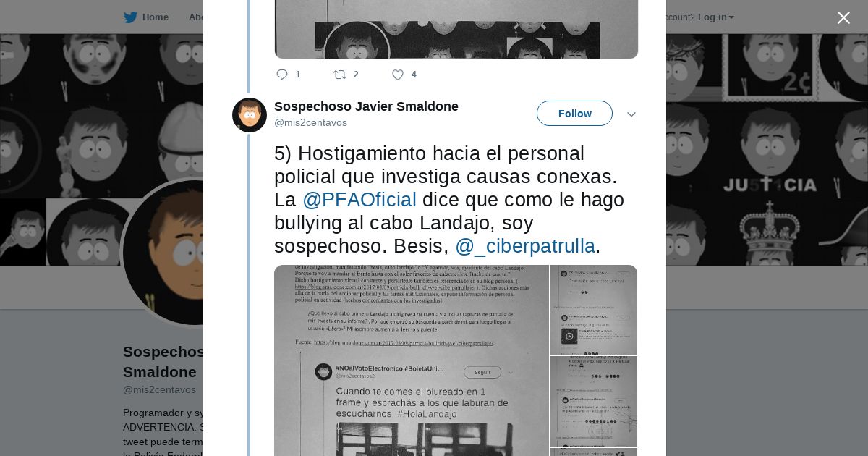The image size is (868, 456).
Task: Go to Home in the top navigation
Action: point(155,17)
